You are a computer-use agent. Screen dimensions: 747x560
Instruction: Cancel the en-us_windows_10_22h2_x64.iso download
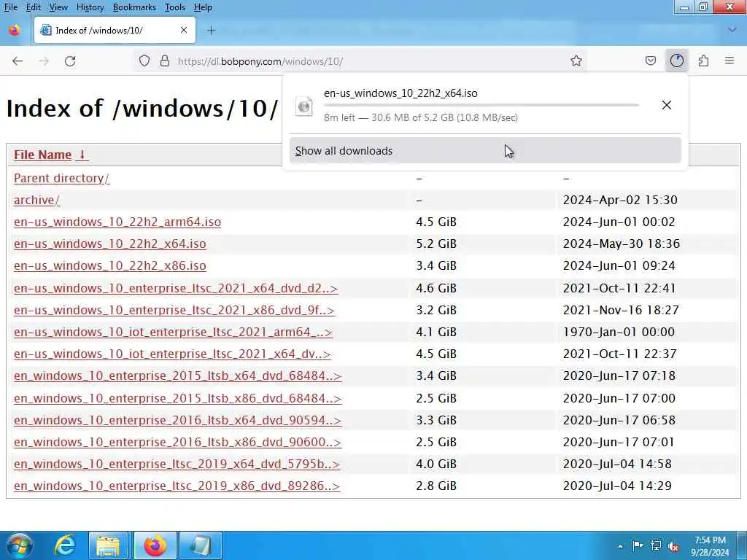[667, 105]
